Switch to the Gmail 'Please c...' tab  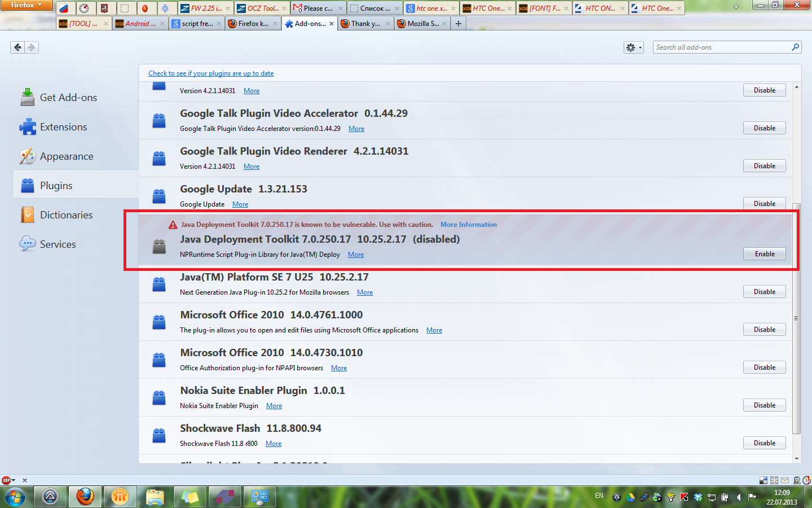tap(318, 8)
